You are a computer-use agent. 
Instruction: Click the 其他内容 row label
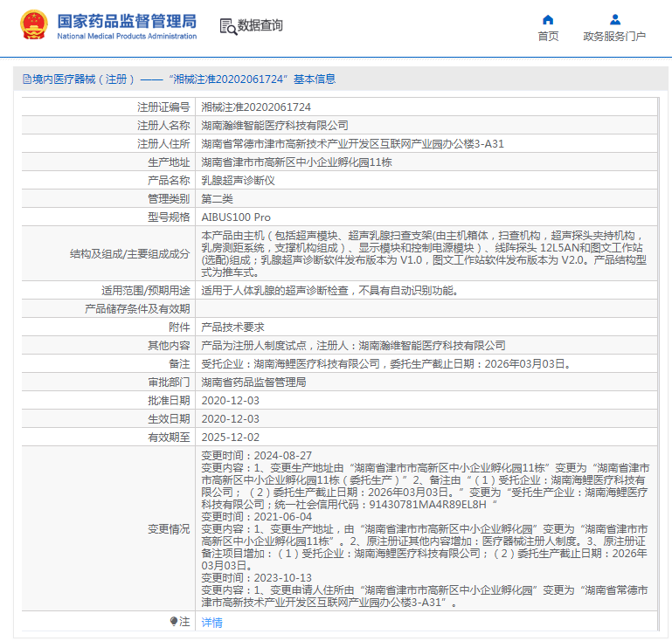[169, 346]
